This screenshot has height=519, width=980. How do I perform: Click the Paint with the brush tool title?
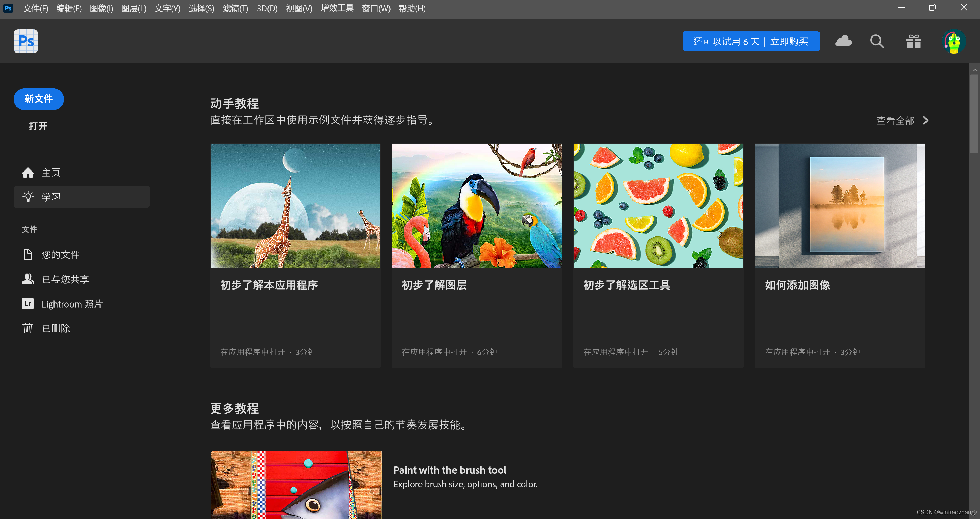point(450,470)
